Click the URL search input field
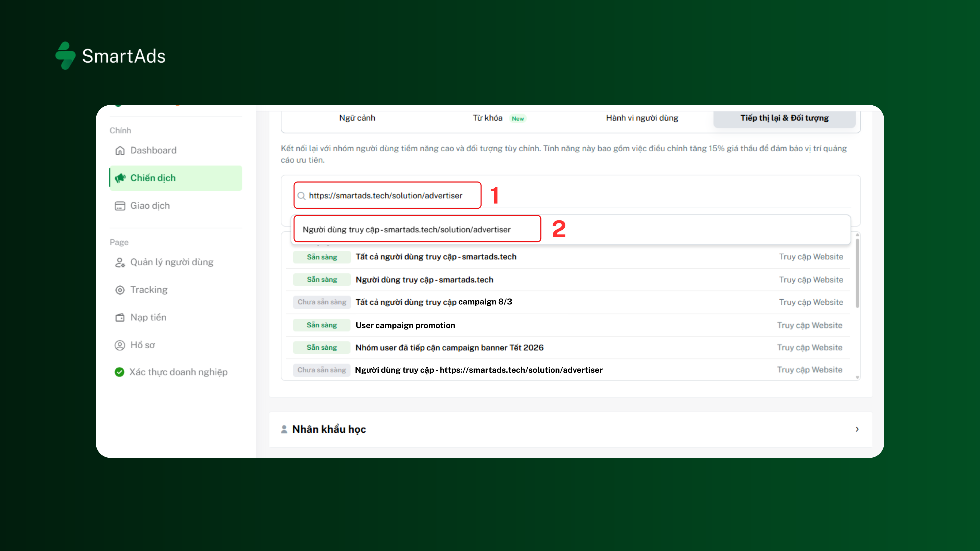The image size is (980, 551). [x=387, y=195]
